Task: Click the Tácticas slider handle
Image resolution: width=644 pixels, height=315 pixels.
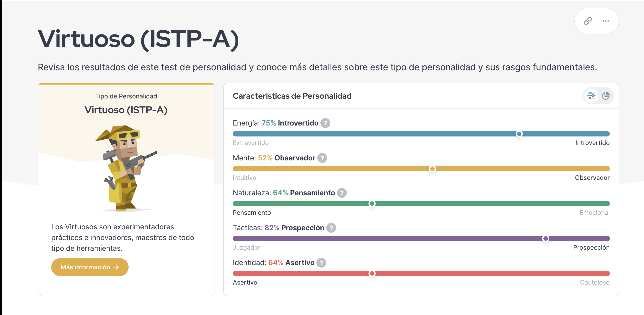Action: [x=546, y=238]
